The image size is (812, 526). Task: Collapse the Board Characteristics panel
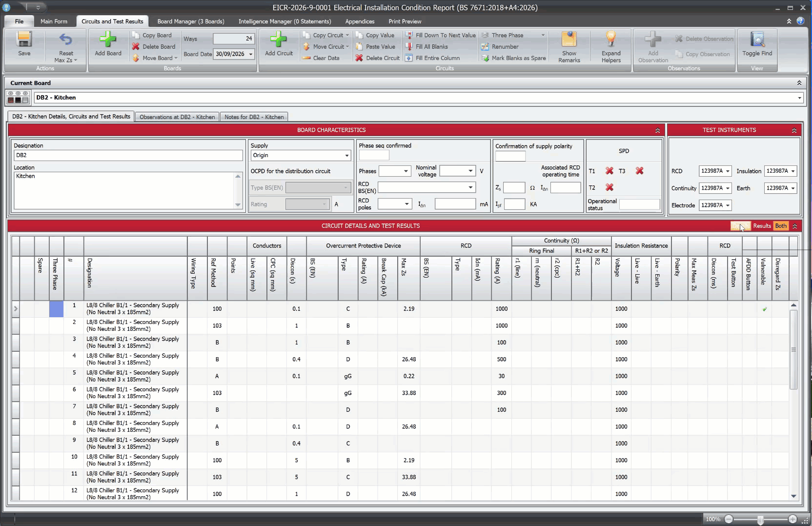click(658, 130)
